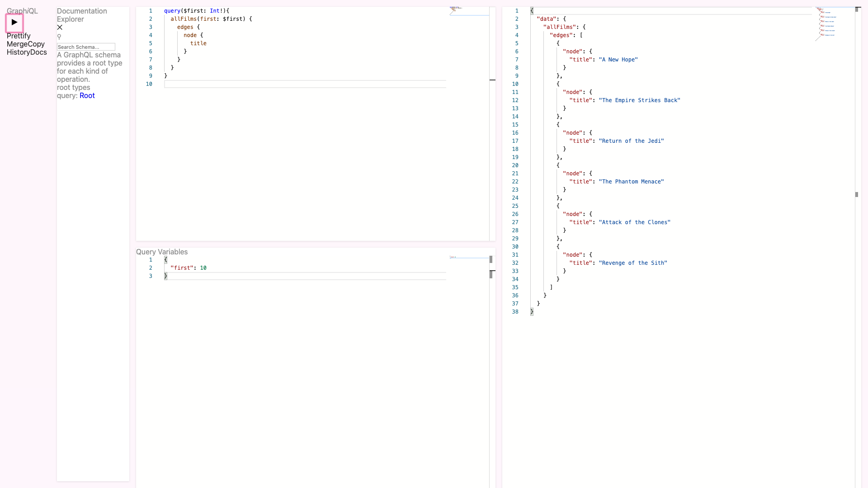Toggle the Docs panel
This screenshot has width=868, height=488.
(39, 52)
